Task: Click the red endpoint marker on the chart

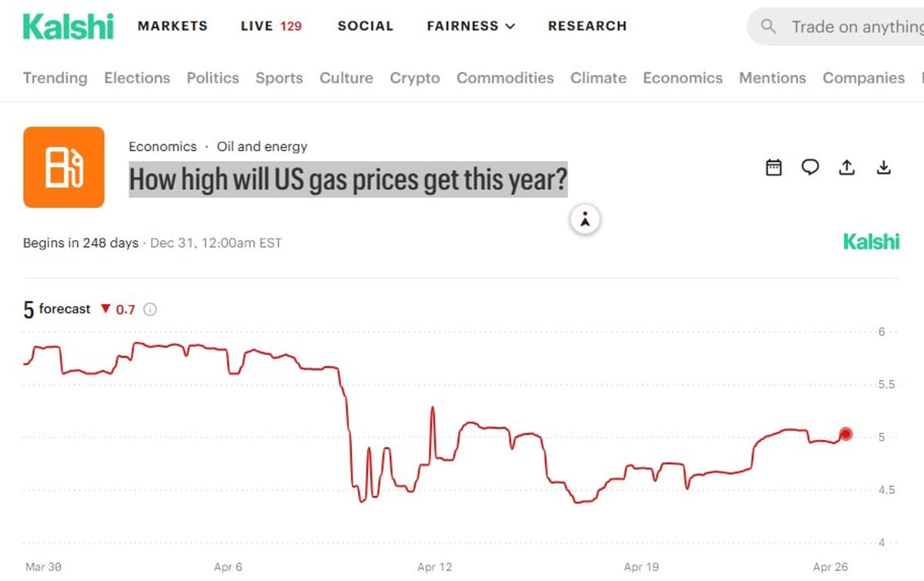Action: click(845, 434)
